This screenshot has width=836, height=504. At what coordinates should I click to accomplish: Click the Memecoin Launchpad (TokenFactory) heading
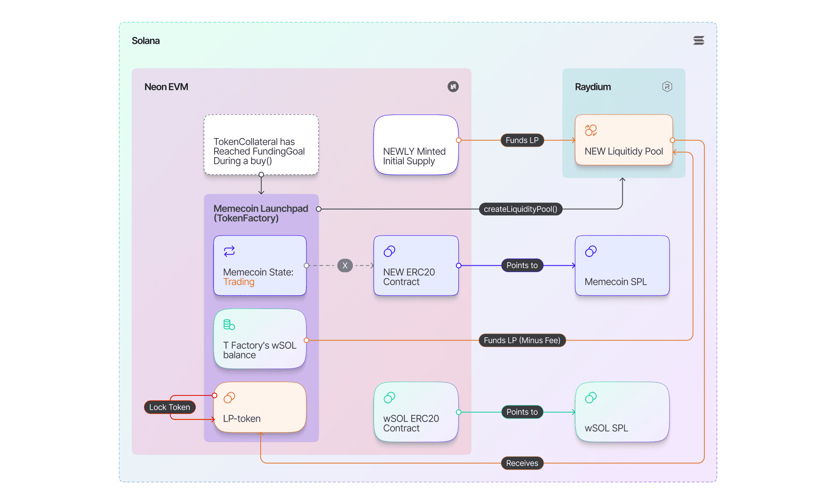(x=261, y=213)
